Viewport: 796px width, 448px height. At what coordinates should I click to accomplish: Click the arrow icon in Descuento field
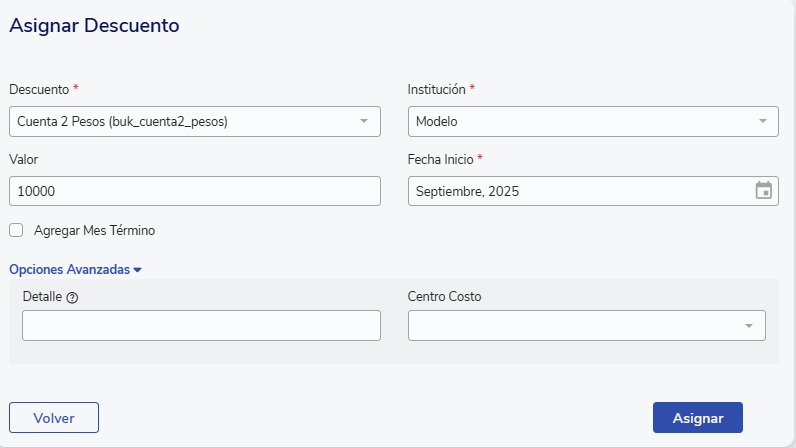(364, 122)
